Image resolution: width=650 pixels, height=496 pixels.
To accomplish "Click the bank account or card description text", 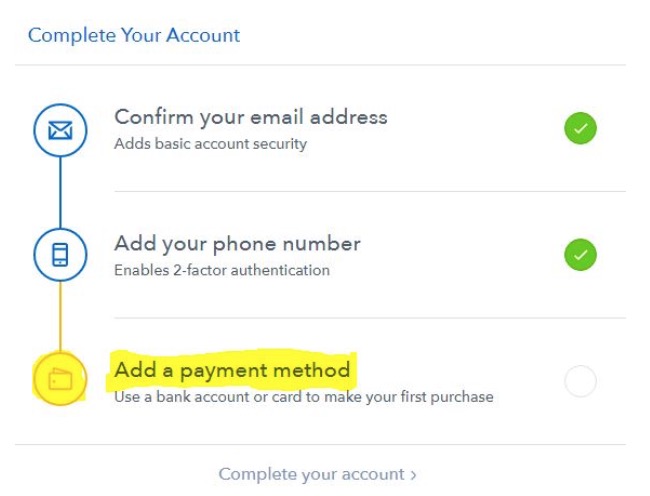I will 304,397.
